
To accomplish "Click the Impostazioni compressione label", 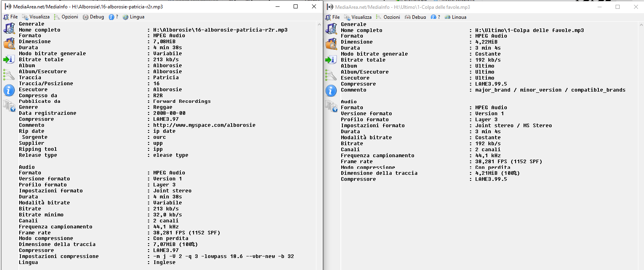I will click(x=59, y=256).
